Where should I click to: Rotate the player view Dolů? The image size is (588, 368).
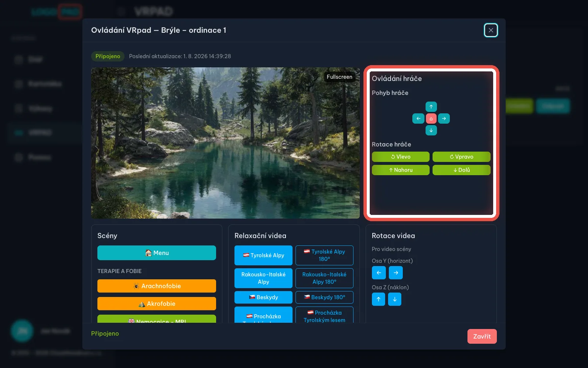(462, 170)
